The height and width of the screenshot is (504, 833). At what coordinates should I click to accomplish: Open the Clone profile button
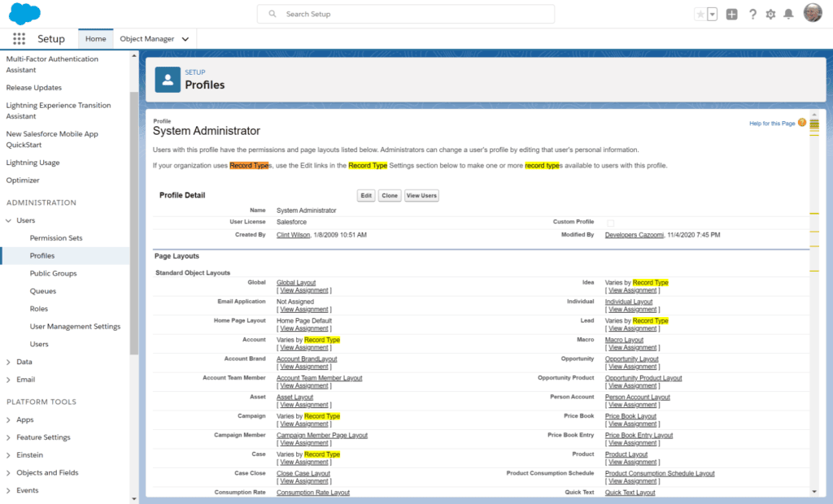pos(389,195)
